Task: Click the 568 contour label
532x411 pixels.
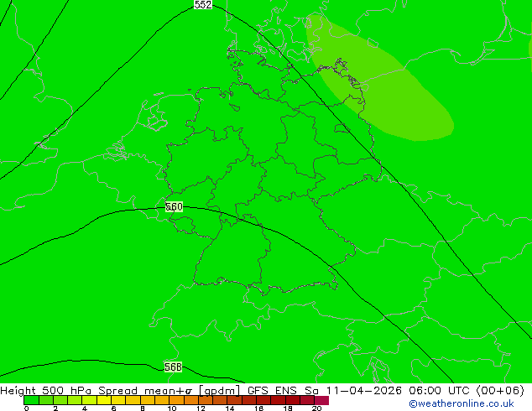Action: tap(173, 367)
